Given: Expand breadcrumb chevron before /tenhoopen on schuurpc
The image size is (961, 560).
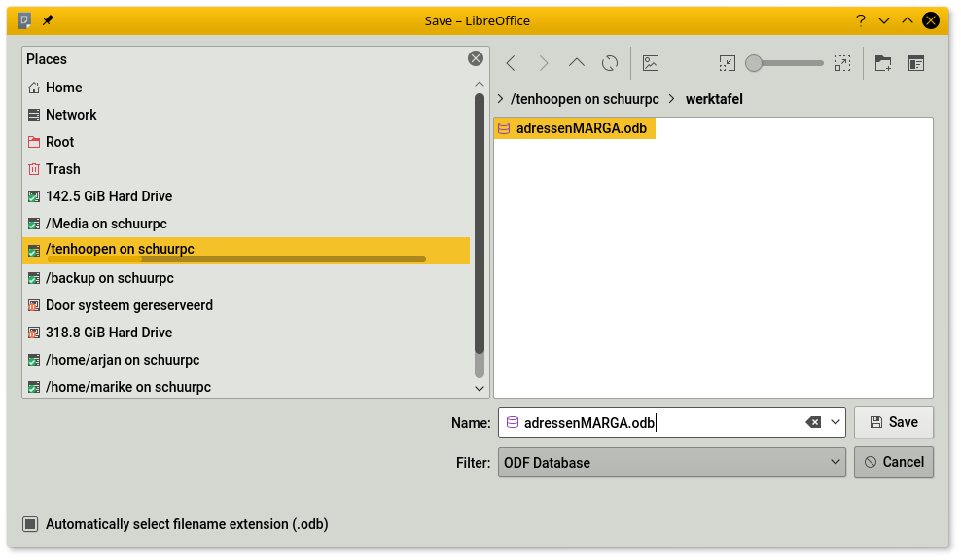Looking at the screenshot, I should coord(500,99).
